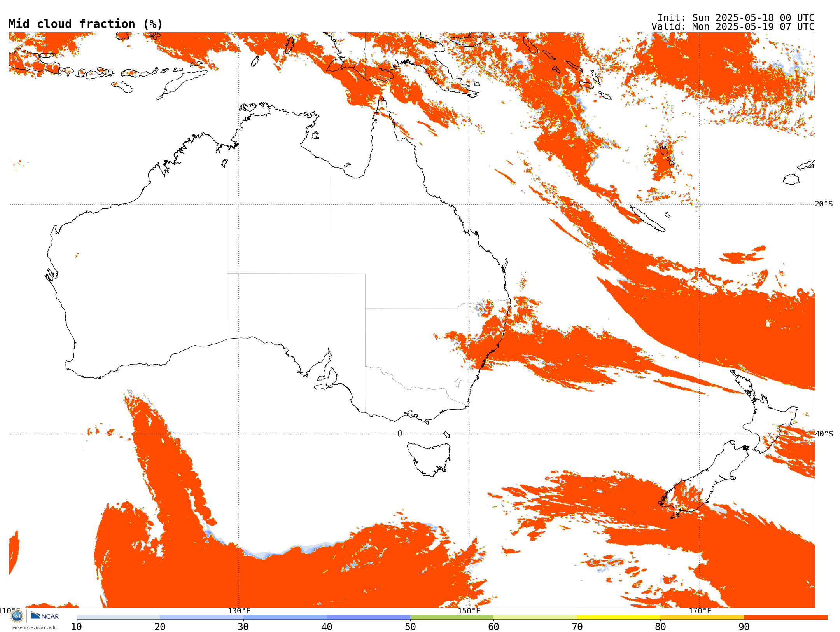Image resolution: width=840 pixels, height=632 pixels.
Task: Click the colorbar label 90
Action: pyautogui.click(x=744, y=627)
